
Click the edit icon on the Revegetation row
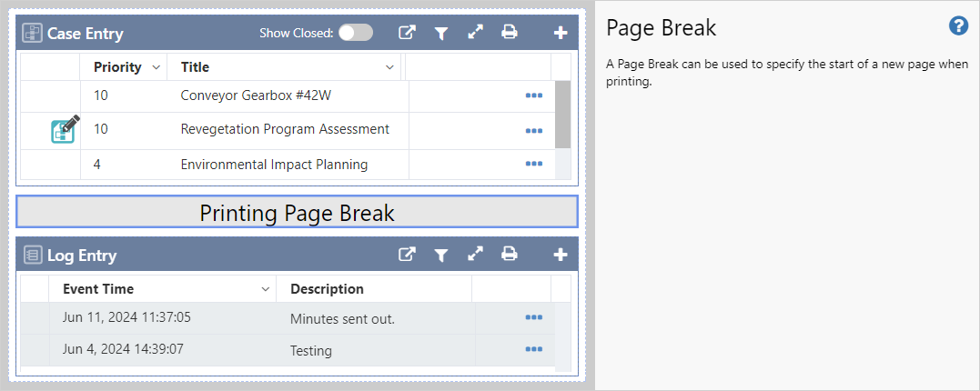[64, 130]
